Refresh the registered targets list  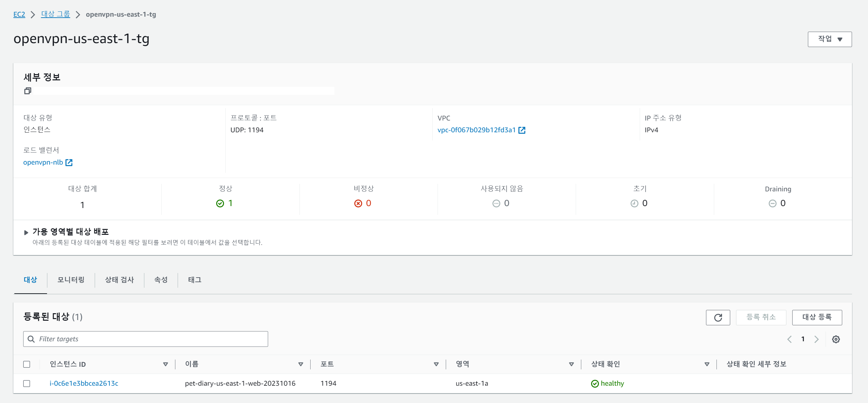(718, 317)
